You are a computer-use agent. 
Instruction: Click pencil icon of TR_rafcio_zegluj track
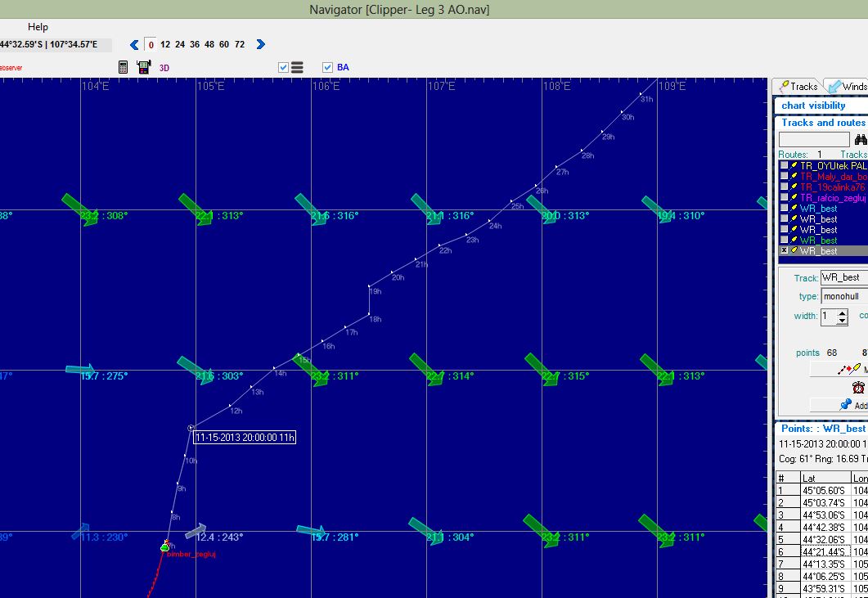pyautogui.click(x=794, y=197)
